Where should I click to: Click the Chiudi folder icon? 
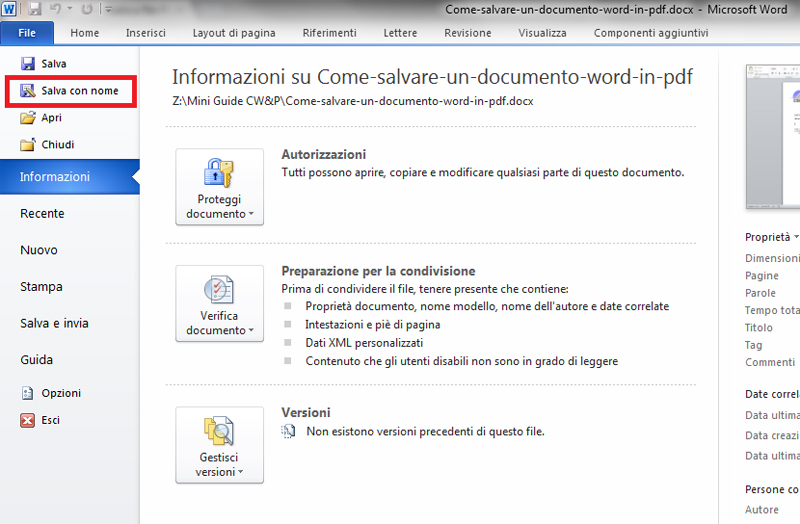tap(28, 145)
